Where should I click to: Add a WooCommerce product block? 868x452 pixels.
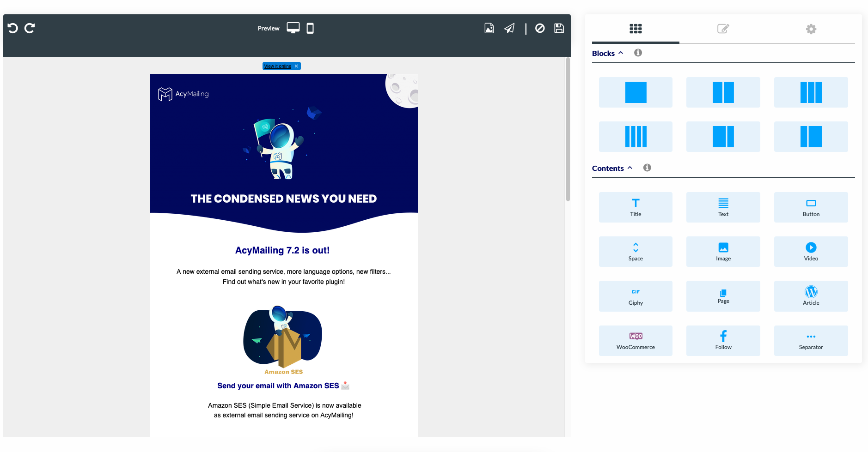(x=636, y=340)
